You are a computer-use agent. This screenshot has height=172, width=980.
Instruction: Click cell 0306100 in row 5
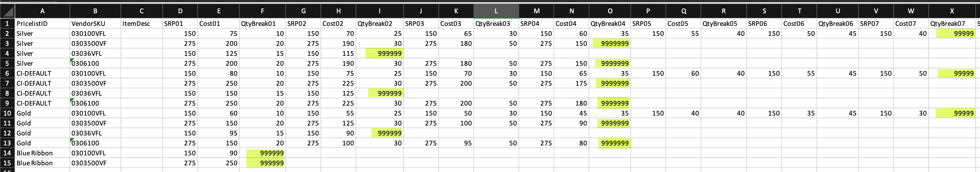point(95,63)
